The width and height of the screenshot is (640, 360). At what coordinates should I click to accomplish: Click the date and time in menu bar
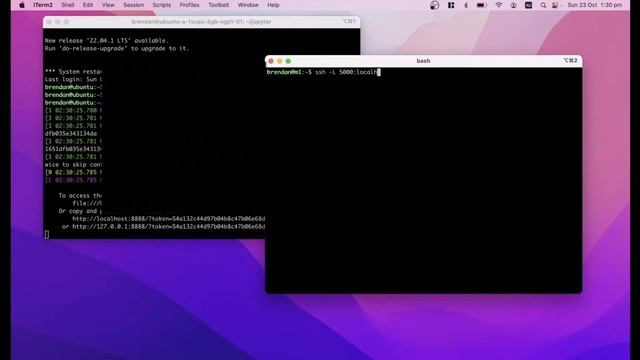[x=595, y=5]
